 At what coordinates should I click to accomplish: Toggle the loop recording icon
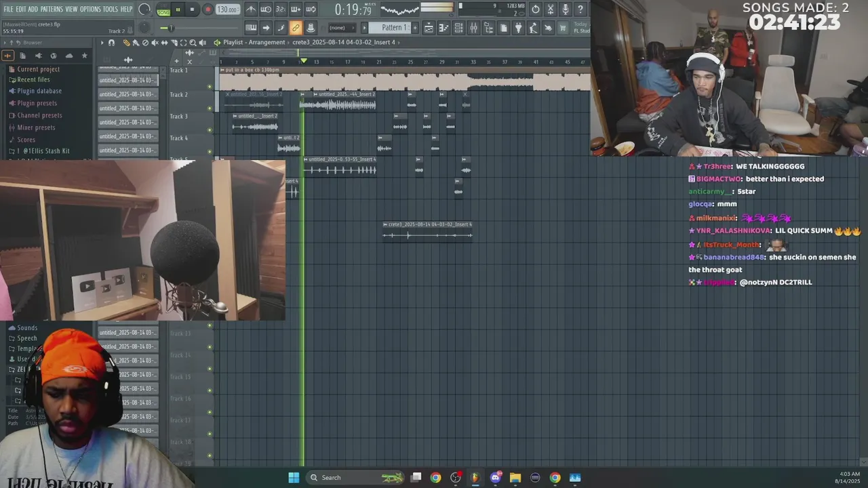click(311, 9)
